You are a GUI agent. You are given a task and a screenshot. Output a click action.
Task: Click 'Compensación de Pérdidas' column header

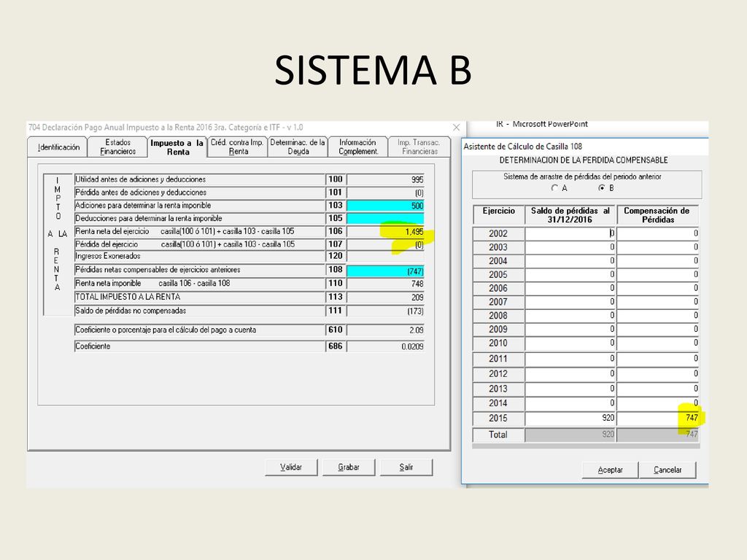(657, 215)
